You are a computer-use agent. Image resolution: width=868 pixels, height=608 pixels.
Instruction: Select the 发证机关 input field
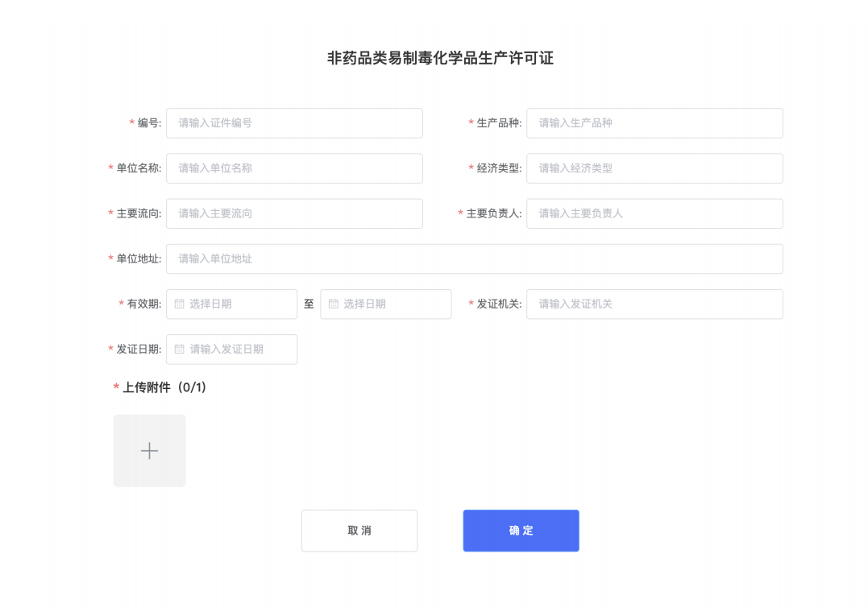point(654,304)
